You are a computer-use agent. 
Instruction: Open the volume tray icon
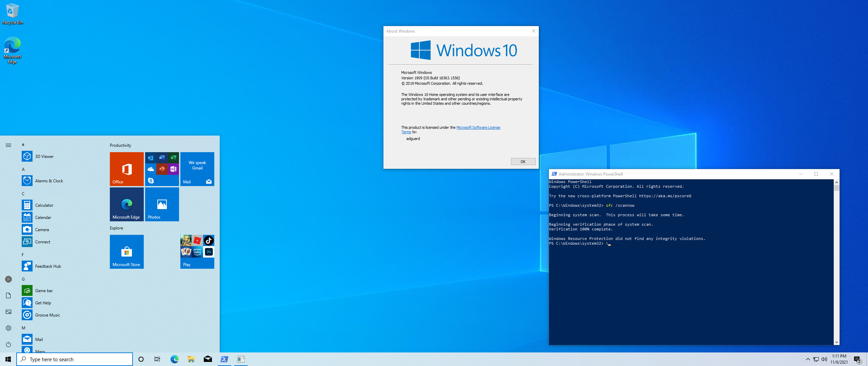(x=824, y=359)
